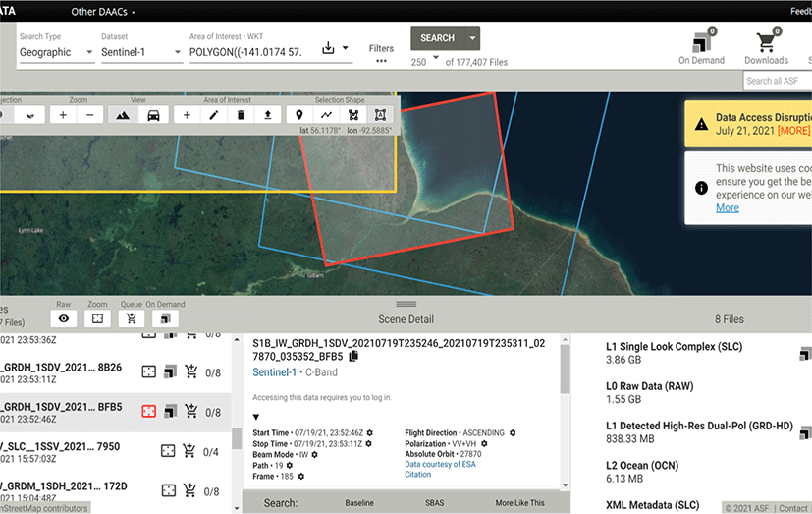Add GRDM scene 172D files to cart
812x514 pixels.
[x=190, y=489]
